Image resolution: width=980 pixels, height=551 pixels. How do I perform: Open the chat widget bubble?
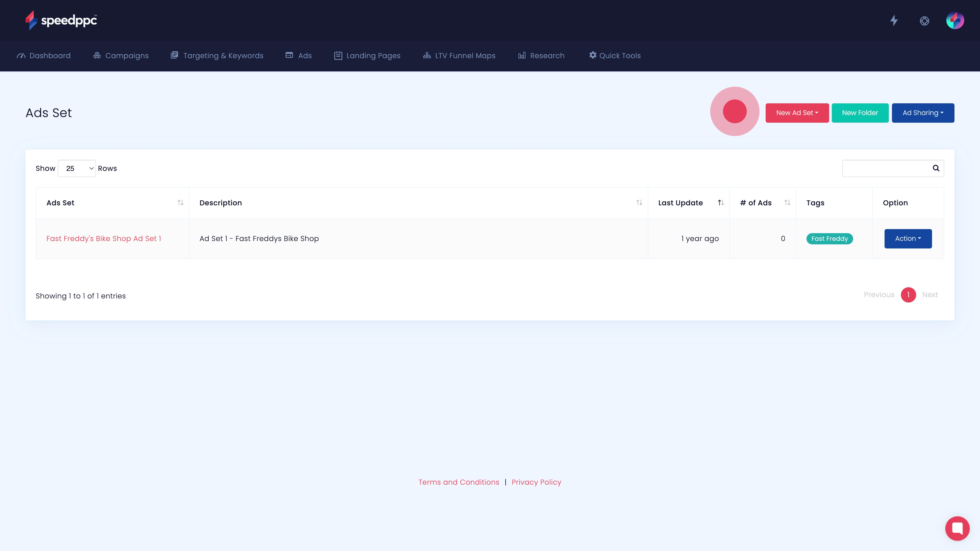[957, 528]
